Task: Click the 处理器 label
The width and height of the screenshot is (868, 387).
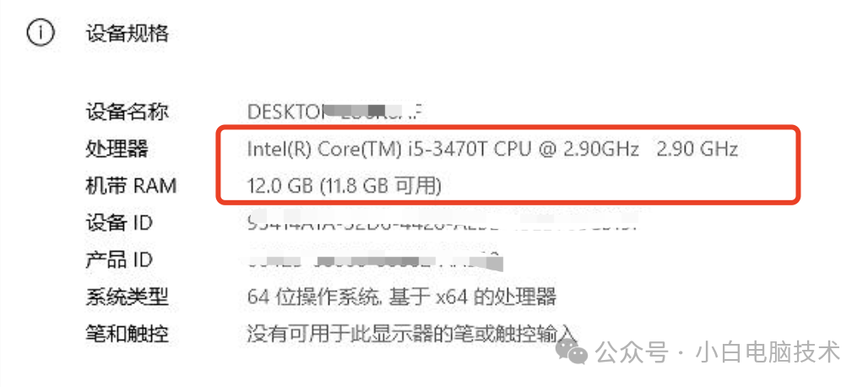Action: click(117, 150)
